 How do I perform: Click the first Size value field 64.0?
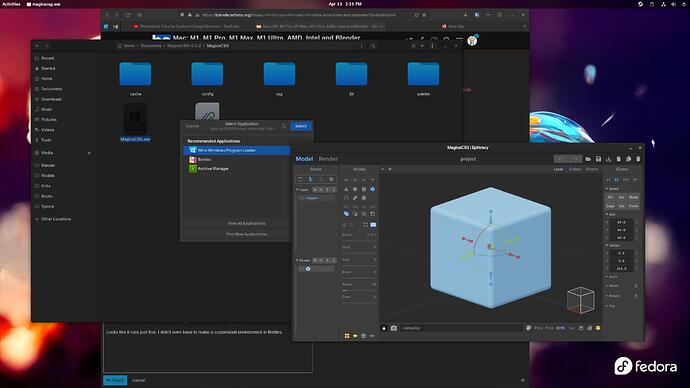[x=621, y=222]
